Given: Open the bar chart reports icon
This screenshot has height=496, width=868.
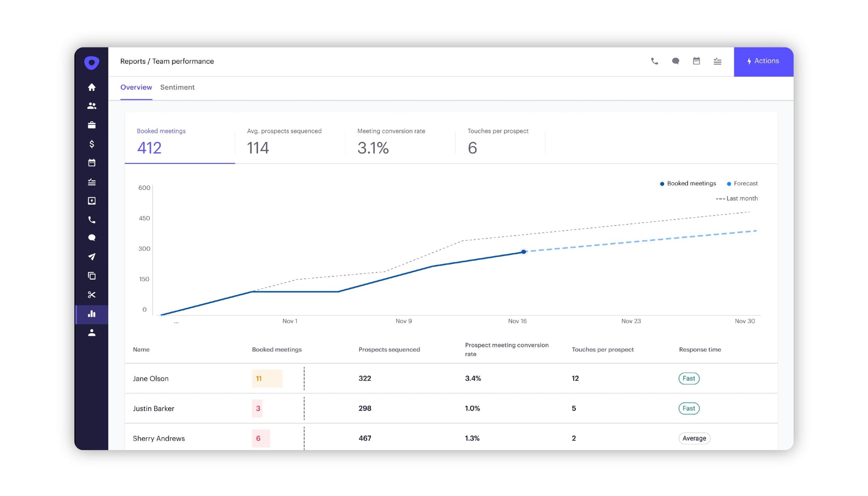Looking at the screenshot, I should tap(92, 314).
